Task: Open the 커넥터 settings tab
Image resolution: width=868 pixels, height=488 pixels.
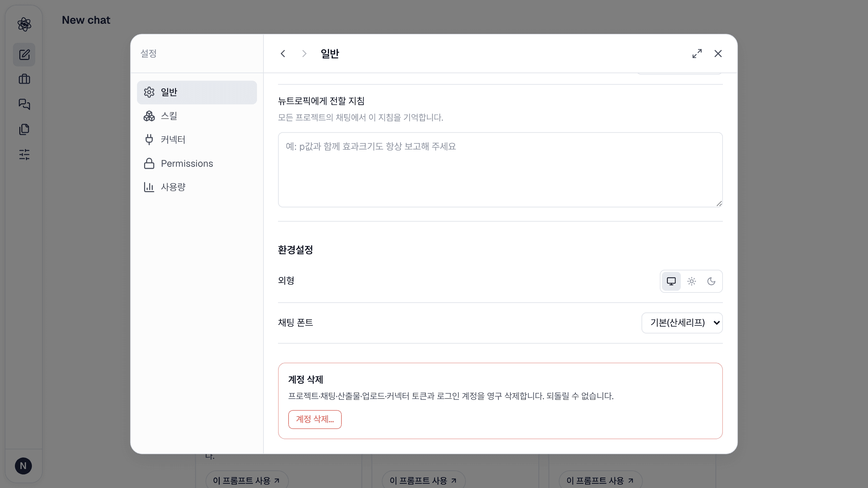Action: click(197, 140)
